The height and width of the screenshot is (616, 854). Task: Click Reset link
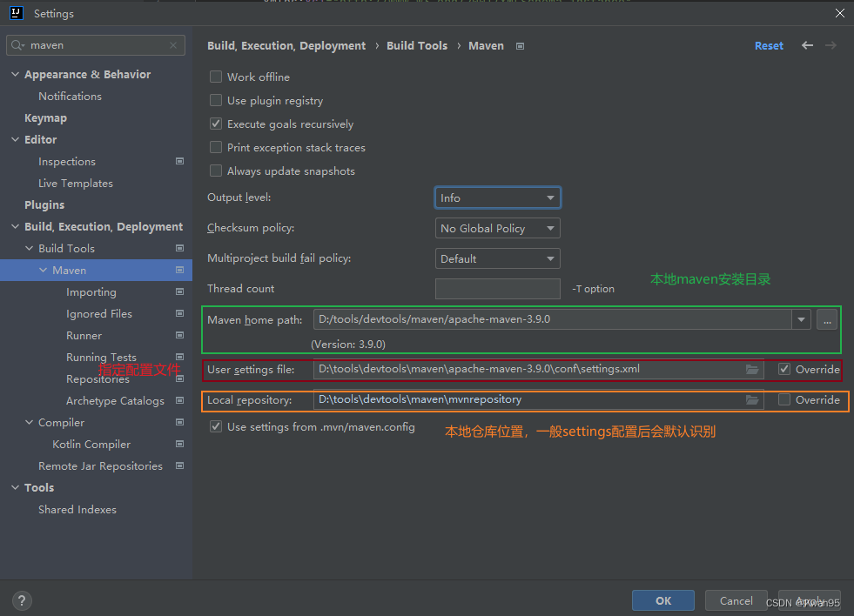769,46
